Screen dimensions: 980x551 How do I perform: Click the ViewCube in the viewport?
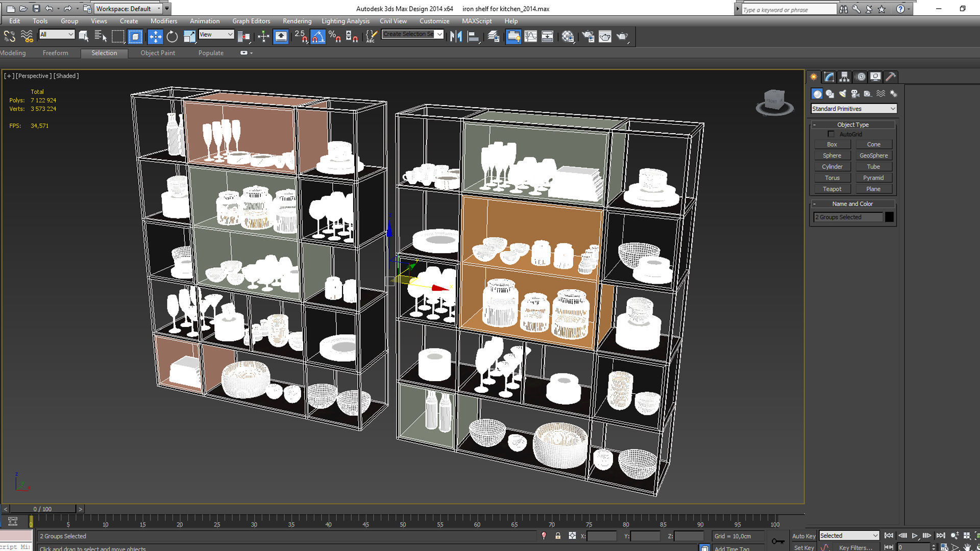pyautogui.click(x=774, y=102)
